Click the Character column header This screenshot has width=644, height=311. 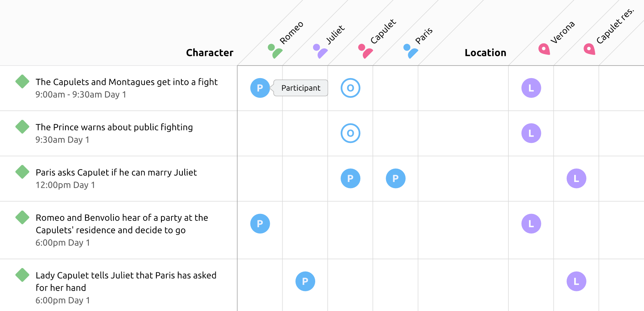210,53
